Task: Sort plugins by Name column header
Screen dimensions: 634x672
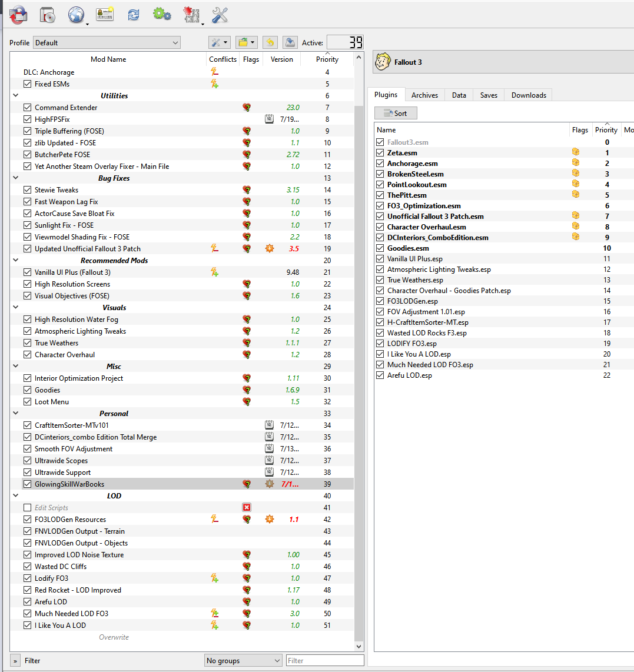Action: [472, 130]
